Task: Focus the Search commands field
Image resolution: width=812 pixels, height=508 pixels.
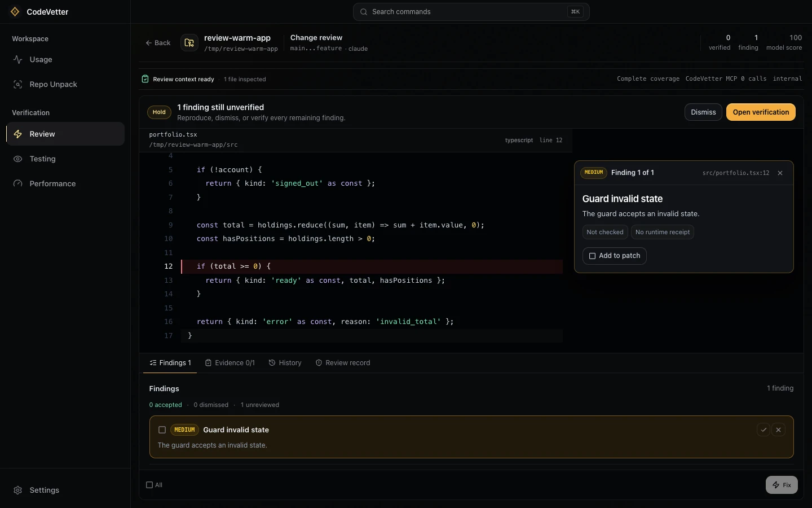Action: 471,12
